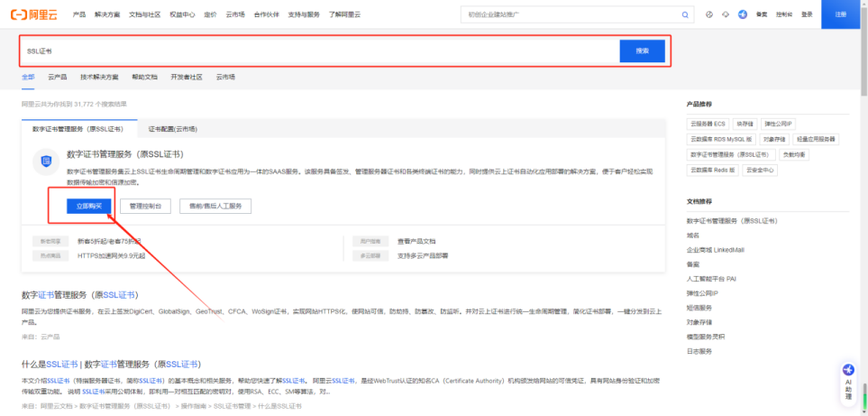Click the 管理控制台 button
Image resolution: width=868 pixels, height=416 pixels.
(x=146, y=206)
